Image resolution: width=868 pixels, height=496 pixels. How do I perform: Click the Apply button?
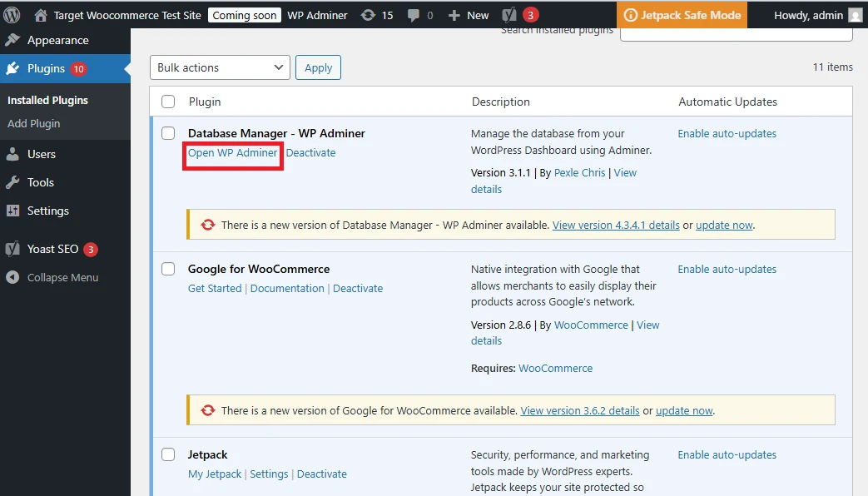(x=318, y=67)
